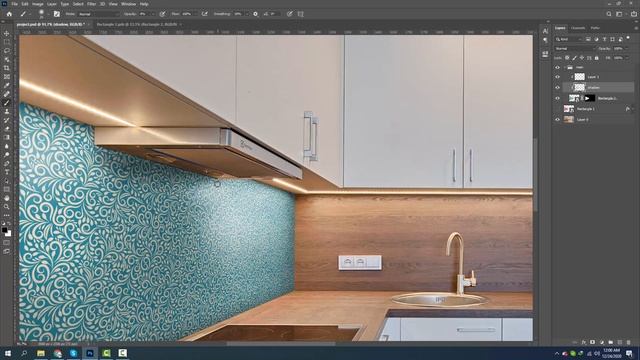Select the Clone Stamp tool

coord(7,111)
